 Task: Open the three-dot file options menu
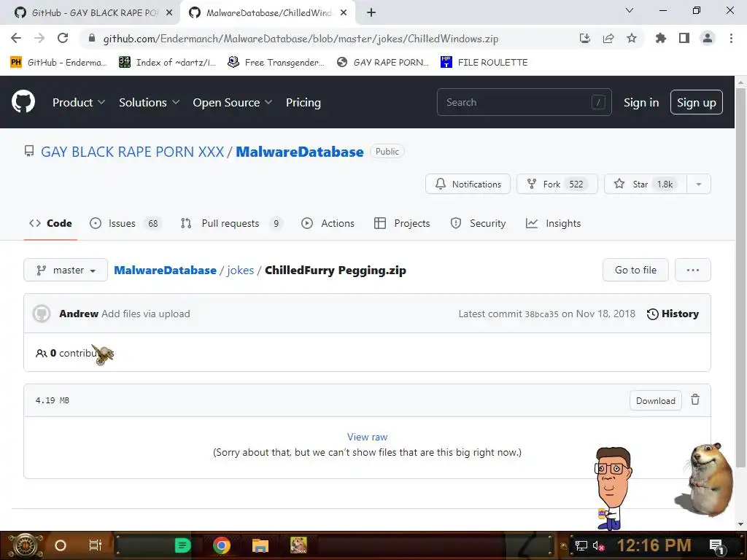[x=693, y=270]
